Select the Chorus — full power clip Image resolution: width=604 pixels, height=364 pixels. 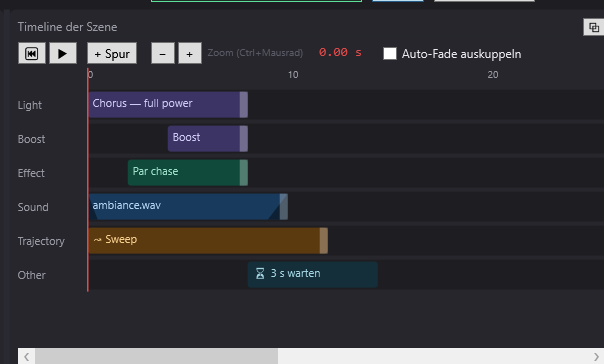click(168, 104)
